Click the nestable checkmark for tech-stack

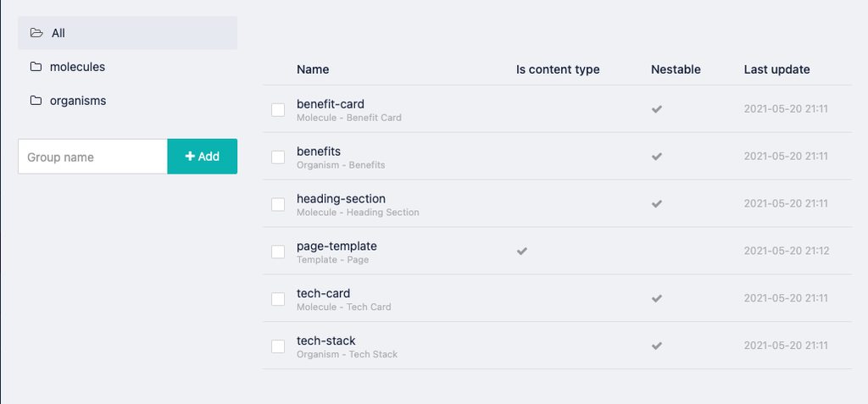pos(657,346)
